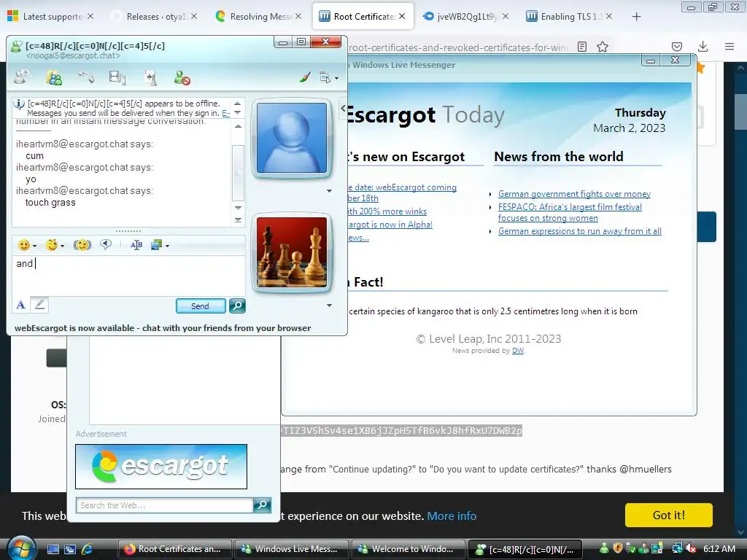Switch to the jveWB2Qg1Lt9y browser tab
This screenshot has height=560, width=747.
click(x=466, y=17)
